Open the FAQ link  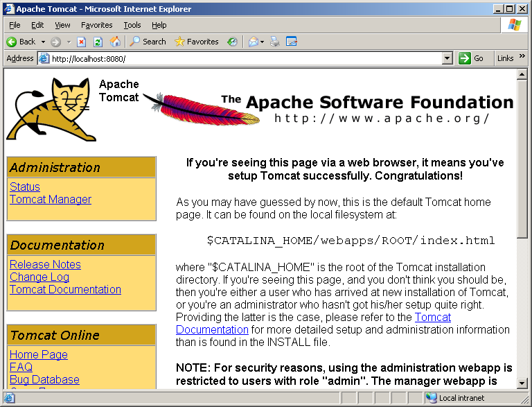click(x=21, y=367)
